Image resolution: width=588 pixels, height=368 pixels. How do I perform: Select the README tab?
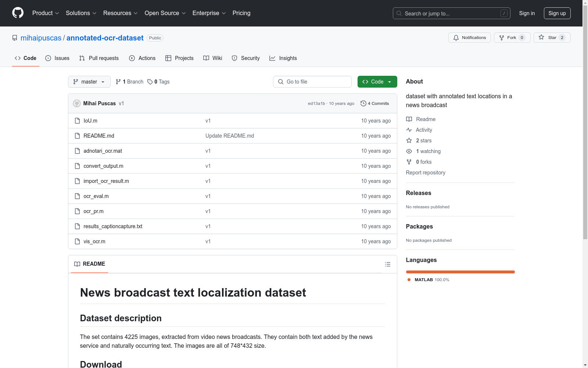tap(90, 264)
